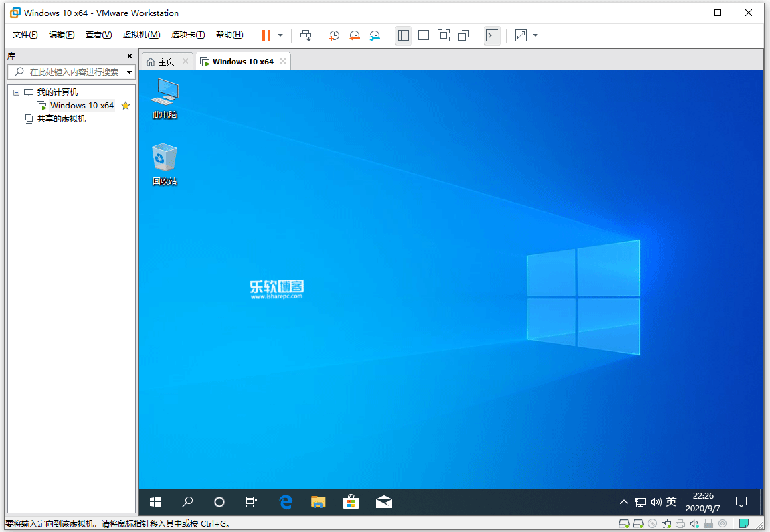Click the guest volume tray icon
The width and height of the screenshot is (770, 532).
coord(656,501)
